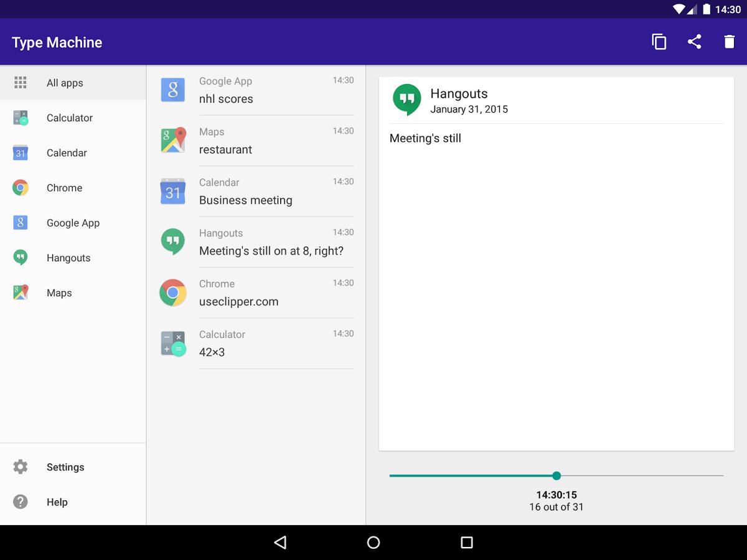Delete entry using the trash icon
Viewport: 747px width, 560px height.
pyautogui.click(x=729, y=42)
